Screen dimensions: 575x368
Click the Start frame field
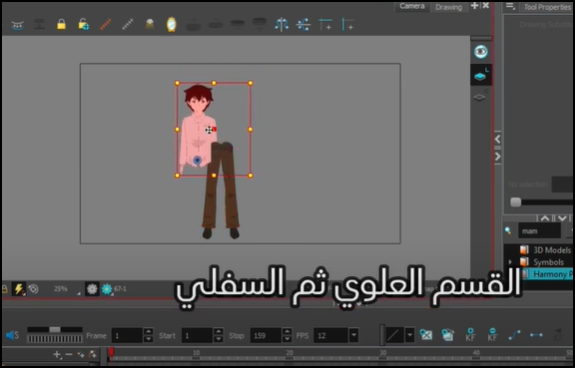point(197,335)
